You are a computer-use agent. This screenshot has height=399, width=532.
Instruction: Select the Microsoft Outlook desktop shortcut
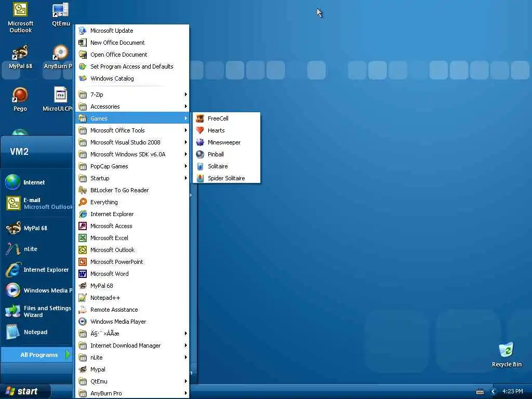[x=20, y=18]
